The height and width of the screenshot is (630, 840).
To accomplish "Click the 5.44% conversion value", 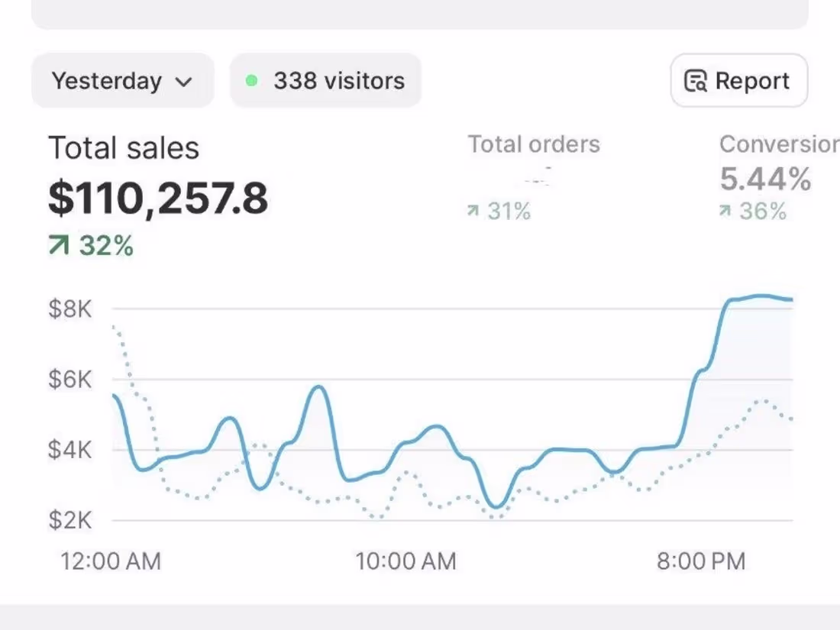I will [x=764, y=179].
